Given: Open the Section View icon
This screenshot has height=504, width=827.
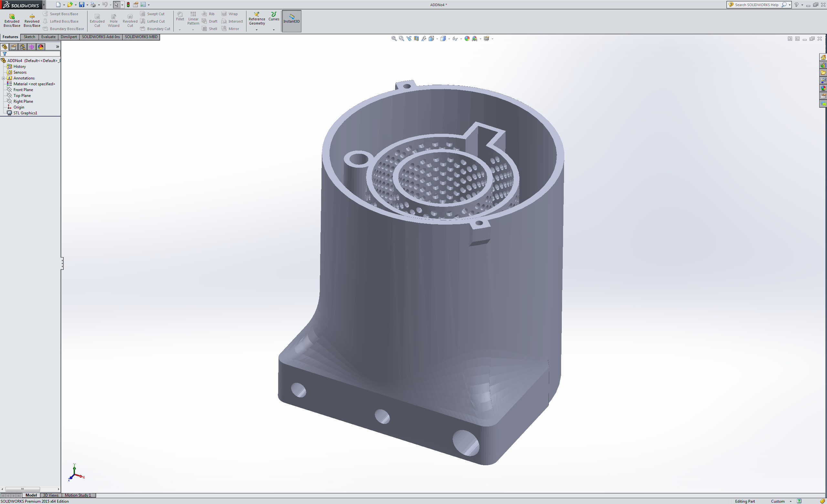Looking at the screenshot, I should click(416, 38).
